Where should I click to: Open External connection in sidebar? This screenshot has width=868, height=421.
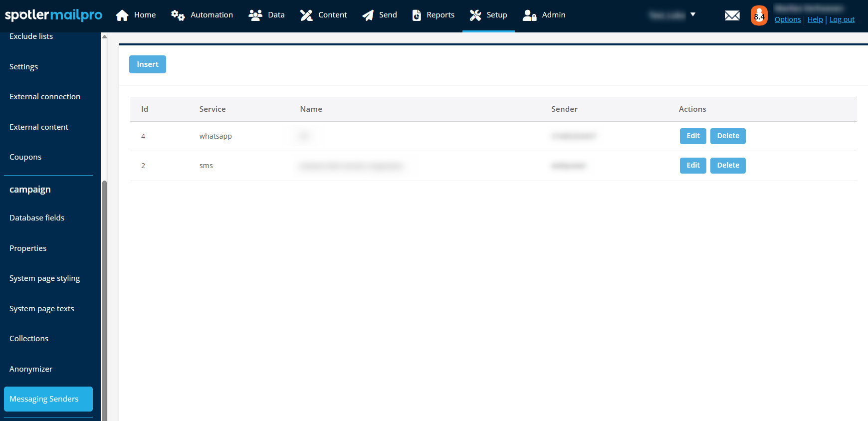pyautogui.click(x=45, y=97)
